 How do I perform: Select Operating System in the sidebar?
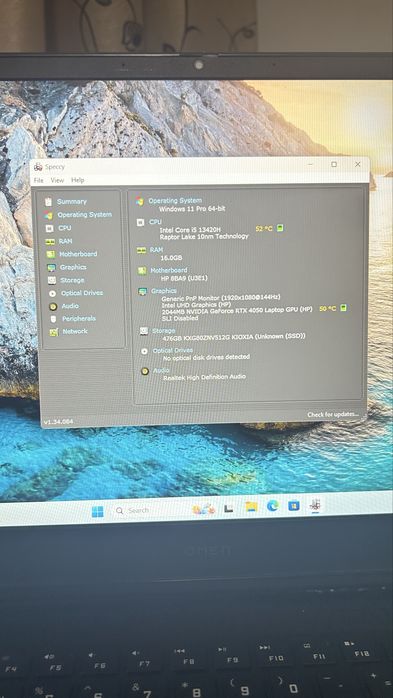85,215
